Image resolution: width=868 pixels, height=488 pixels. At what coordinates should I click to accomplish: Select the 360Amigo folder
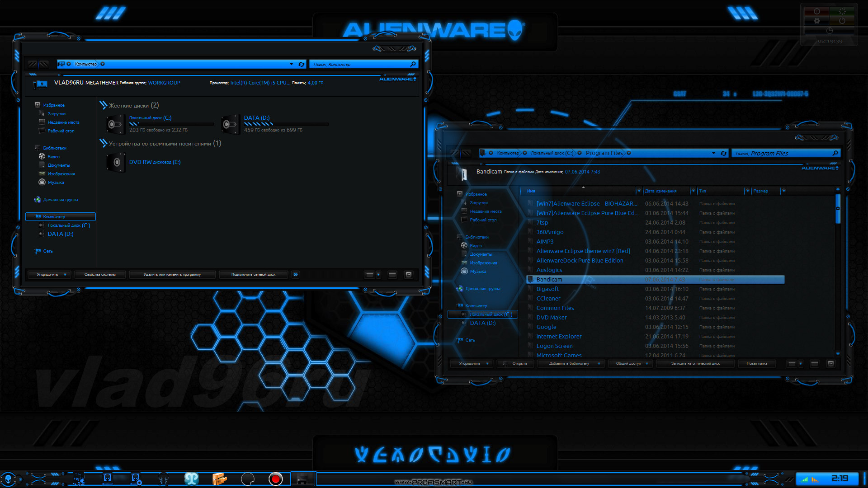point(550,232)
